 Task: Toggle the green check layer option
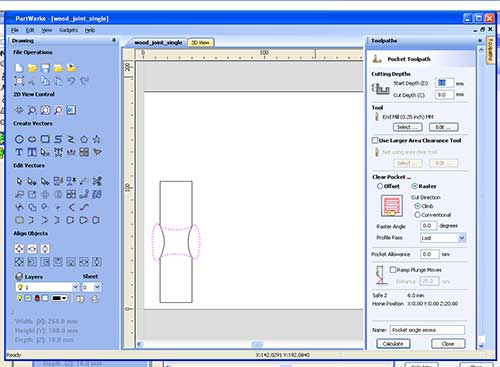tap(28, 298)
